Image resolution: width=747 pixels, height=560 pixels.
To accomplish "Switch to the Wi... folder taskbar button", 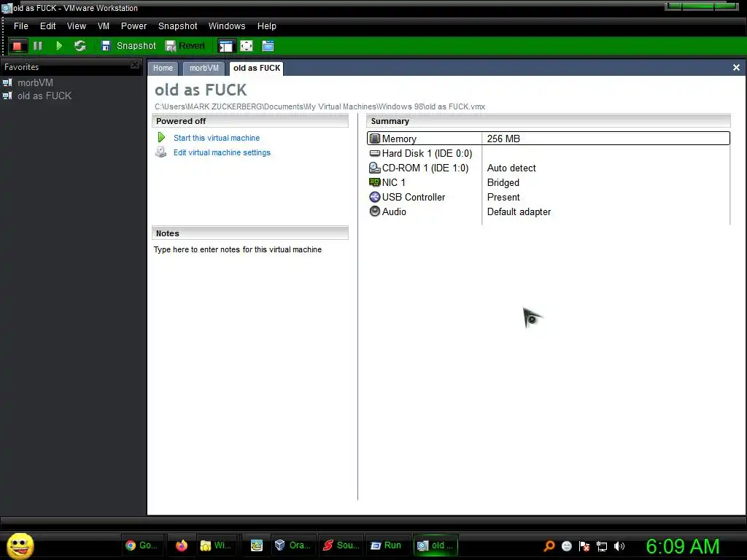I will 216,545.
